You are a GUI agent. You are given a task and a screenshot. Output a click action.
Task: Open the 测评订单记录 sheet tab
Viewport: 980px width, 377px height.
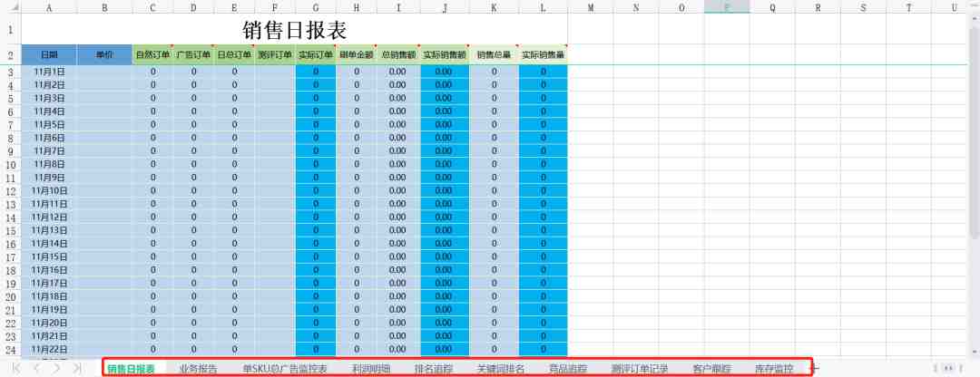(640, 368)
